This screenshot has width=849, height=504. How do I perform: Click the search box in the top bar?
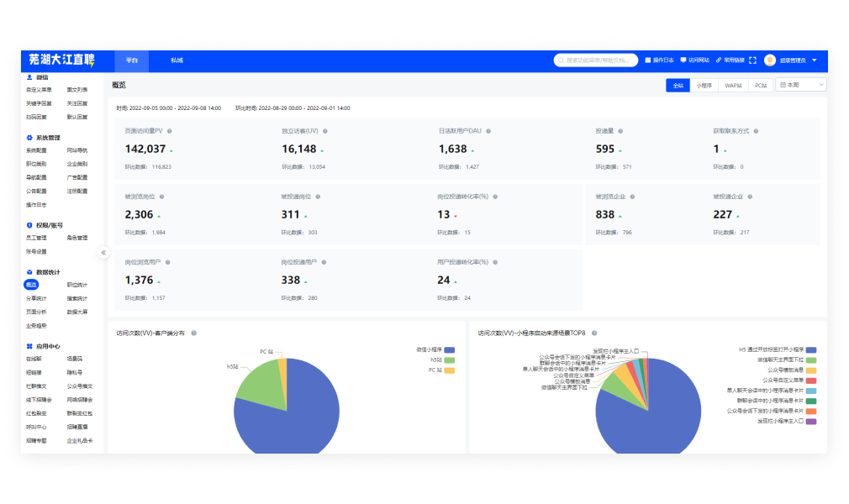click(595, 60)
